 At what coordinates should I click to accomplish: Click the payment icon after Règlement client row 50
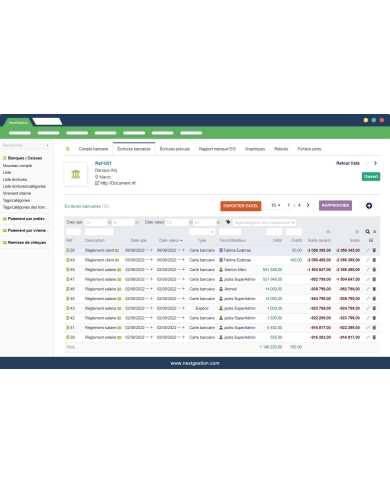point(117,250)
